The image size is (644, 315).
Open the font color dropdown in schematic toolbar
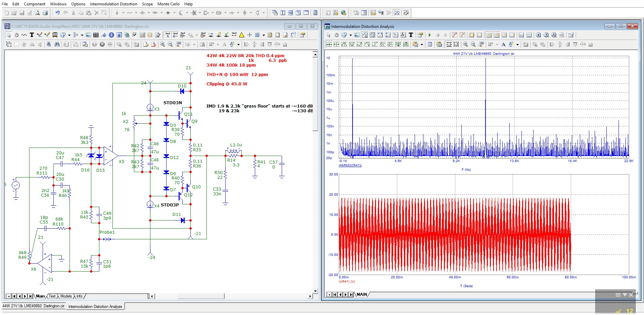[238, 44]
